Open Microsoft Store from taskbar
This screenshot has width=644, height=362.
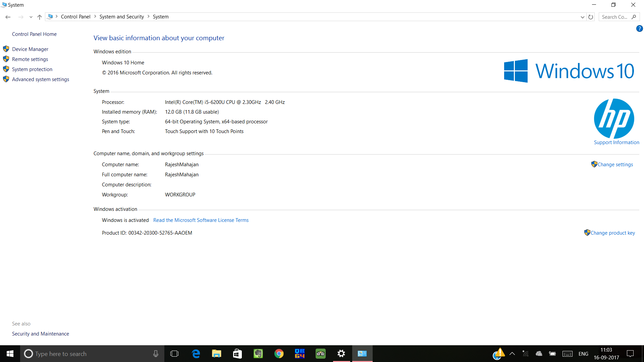(x=237, y=354)
